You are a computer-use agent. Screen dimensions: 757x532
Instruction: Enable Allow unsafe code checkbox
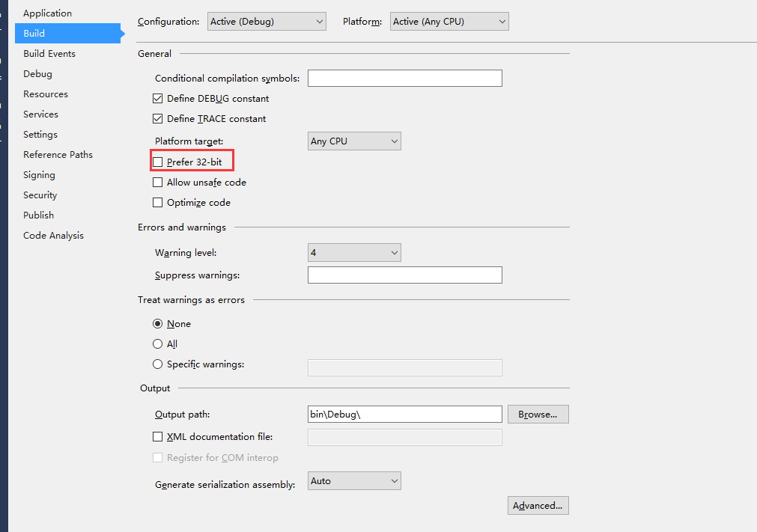click(x=157, y=183)
